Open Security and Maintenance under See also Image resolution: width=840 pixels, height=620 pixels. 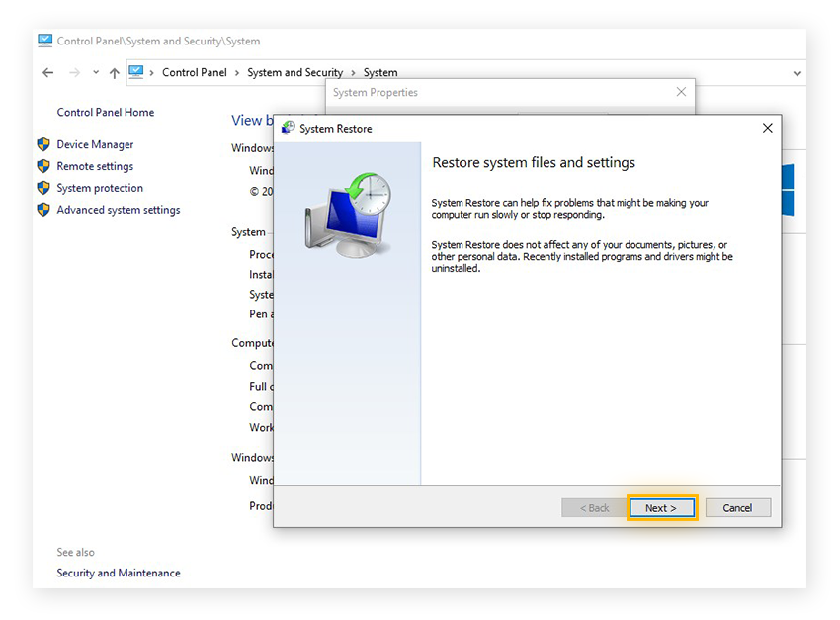pos(118,573)
